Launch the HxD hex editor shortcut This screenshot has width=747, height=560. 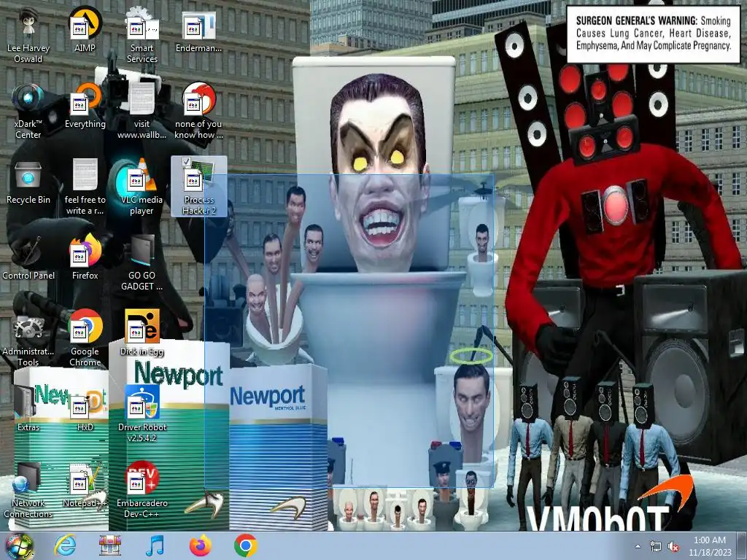[x=85, y=408]
